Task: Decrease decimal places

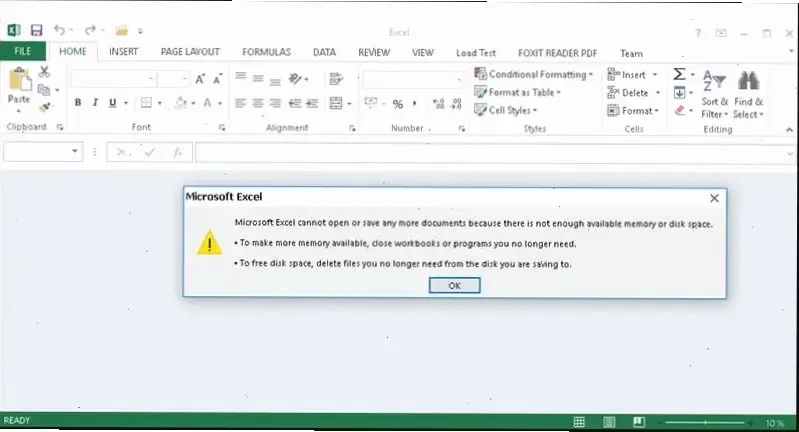Action: pos(457,104)
